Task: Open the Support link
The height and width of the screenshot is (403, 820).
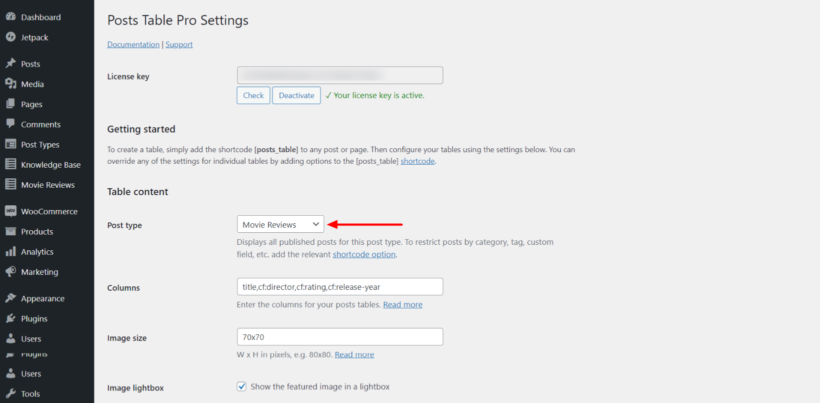Action: tap(179, 44)
